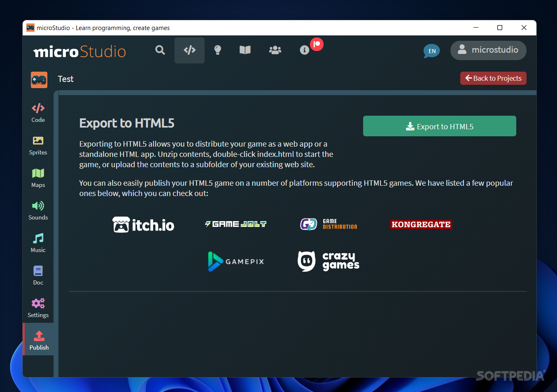Open the community people icon
The width and height of the screenshot is (557, 392).
pos(275,50)
